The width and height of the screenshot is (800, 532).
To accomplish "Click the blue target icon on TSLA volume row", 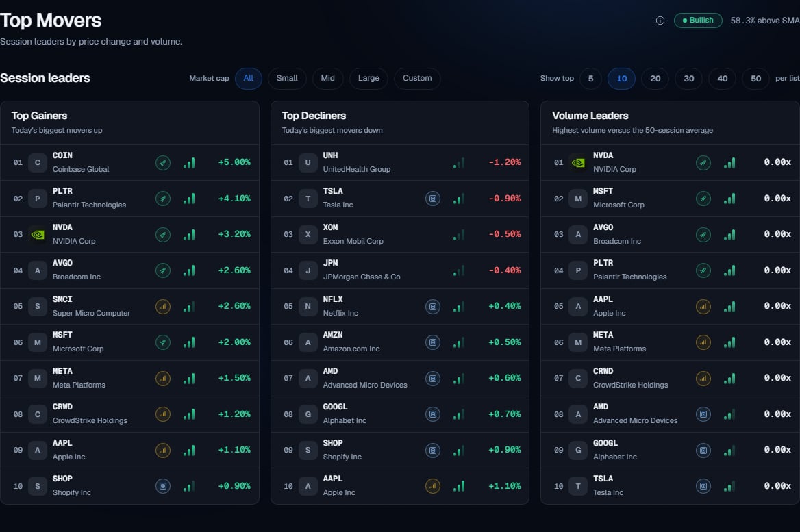I will [x=703, y=486].
